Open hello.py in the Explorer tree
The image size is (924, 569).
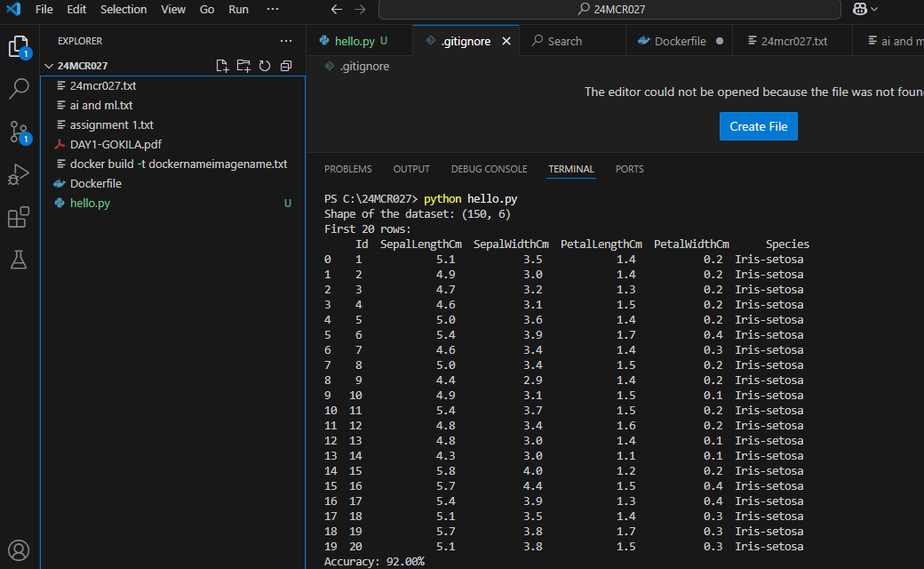point(172,203)
